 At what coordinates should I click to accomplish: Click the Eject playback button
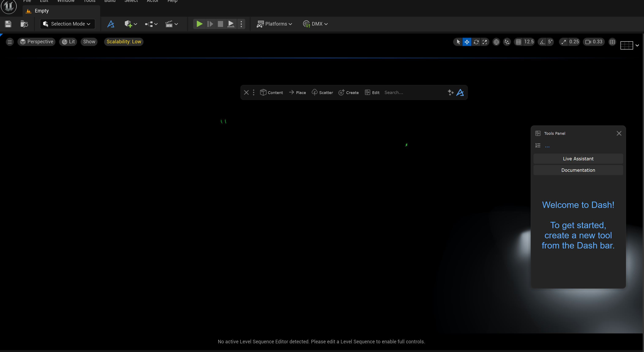point(231,24)
